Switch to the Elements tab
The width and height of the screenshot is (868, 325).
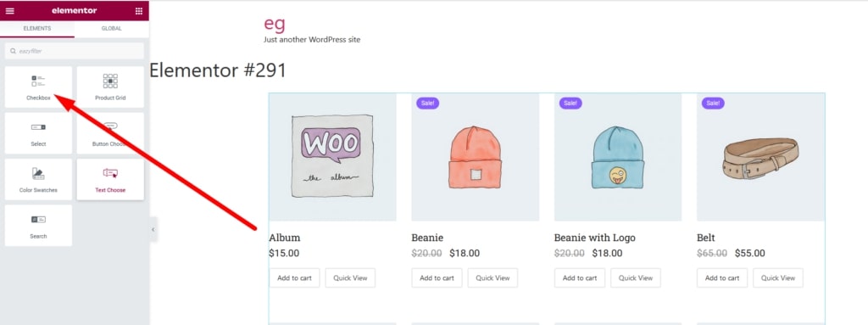37,28
